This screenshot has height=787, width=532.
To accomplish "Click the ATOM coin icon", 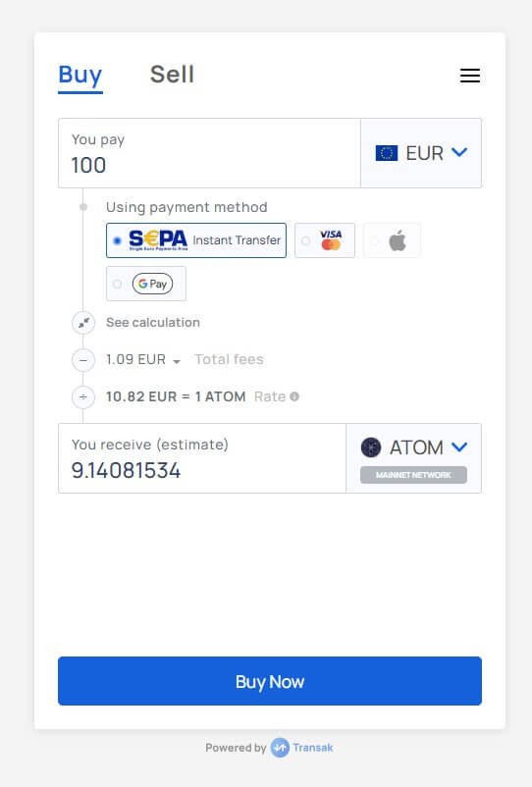I will 371,447.
